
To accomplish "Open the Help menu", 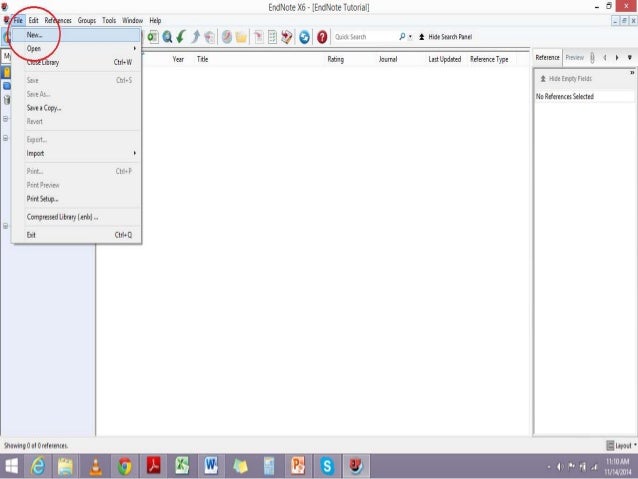I will click(155, 20).
